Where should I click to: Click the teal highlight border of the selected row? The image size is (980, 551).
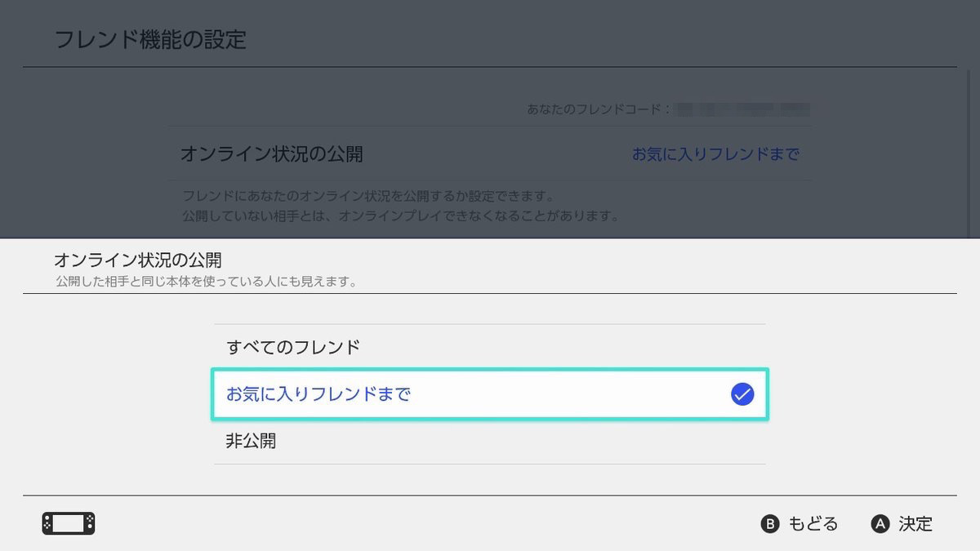click(490, 371)
